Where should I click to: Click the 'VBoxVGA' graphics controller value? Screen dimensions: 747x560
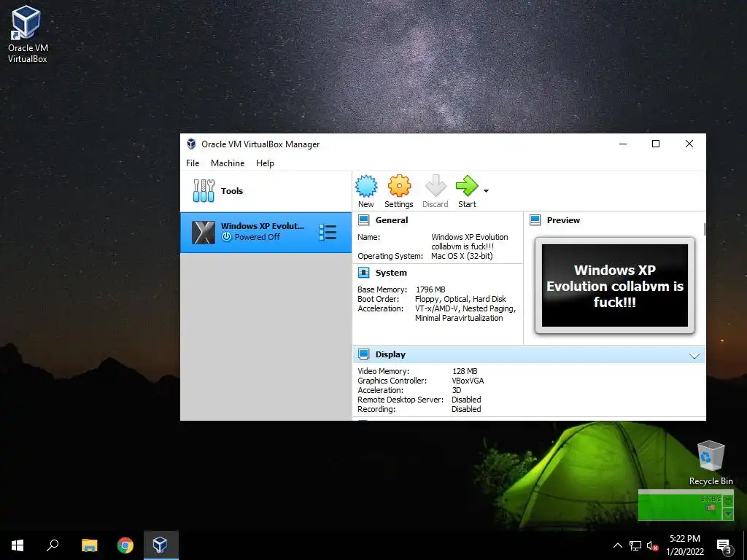coord(468,381)
